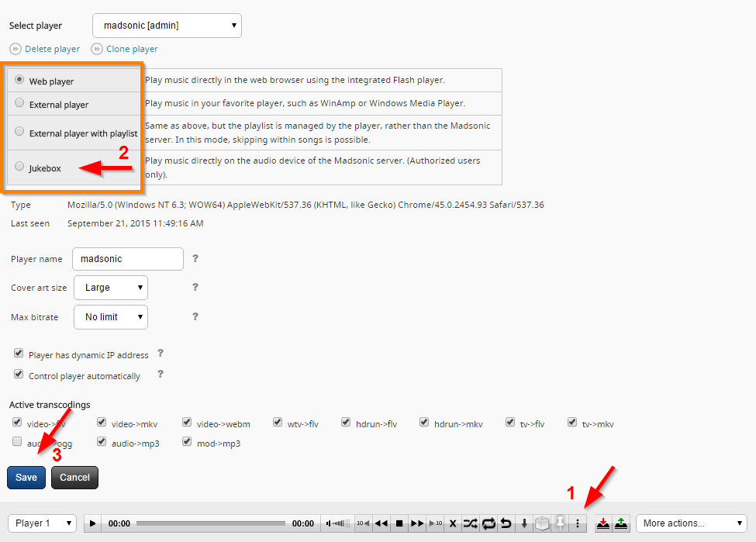
Task: Click the pushpin icon in player bar
Action: tap(560, 523)
